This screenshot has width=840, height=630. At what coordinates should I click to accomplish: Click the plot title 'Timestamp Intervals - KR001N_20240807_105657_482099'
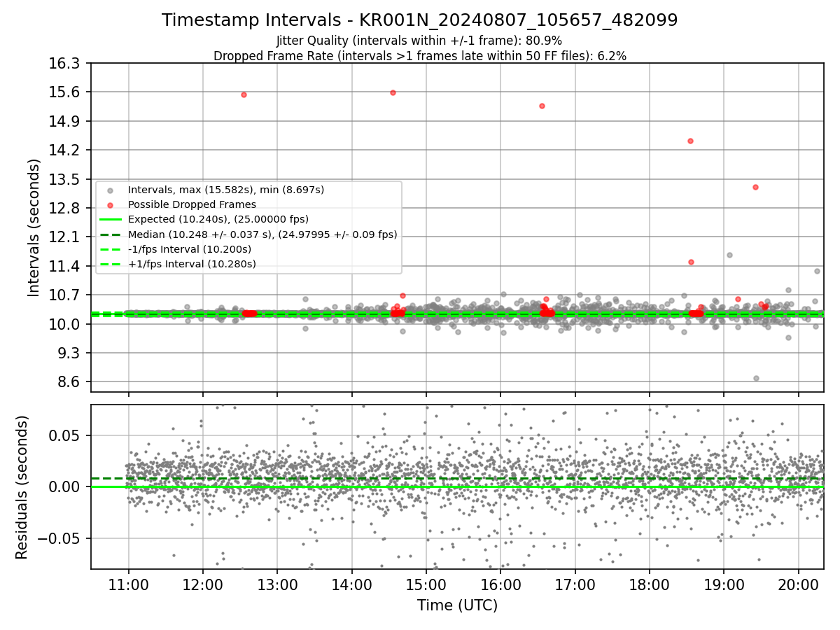(x=419, y=20)
